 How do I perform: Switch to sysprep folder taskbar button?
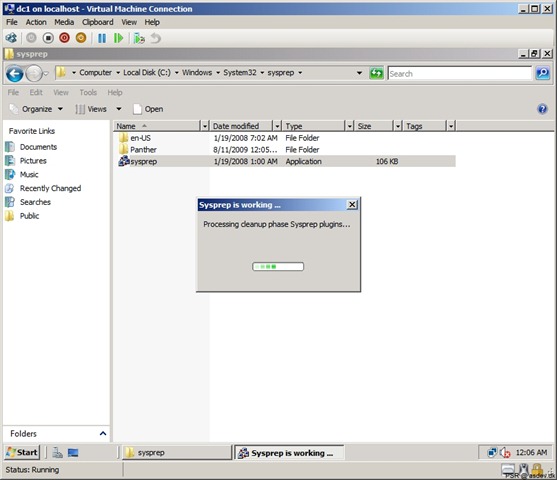(177, 453)
